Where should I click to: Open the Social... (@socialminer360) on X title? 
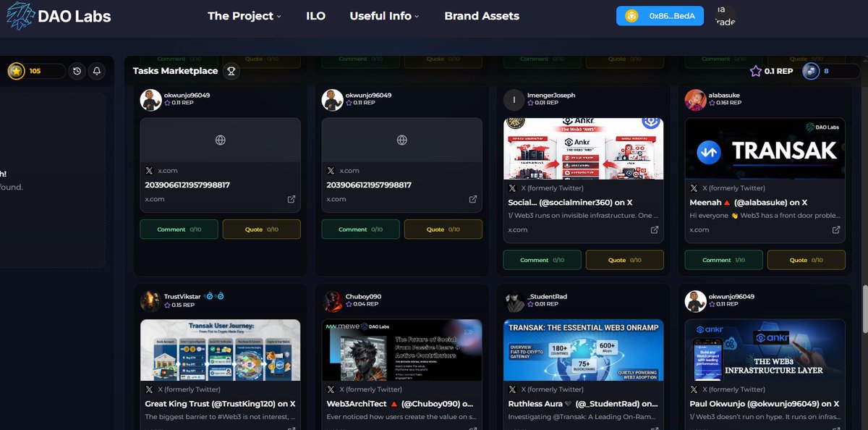[x=571, y=203]
